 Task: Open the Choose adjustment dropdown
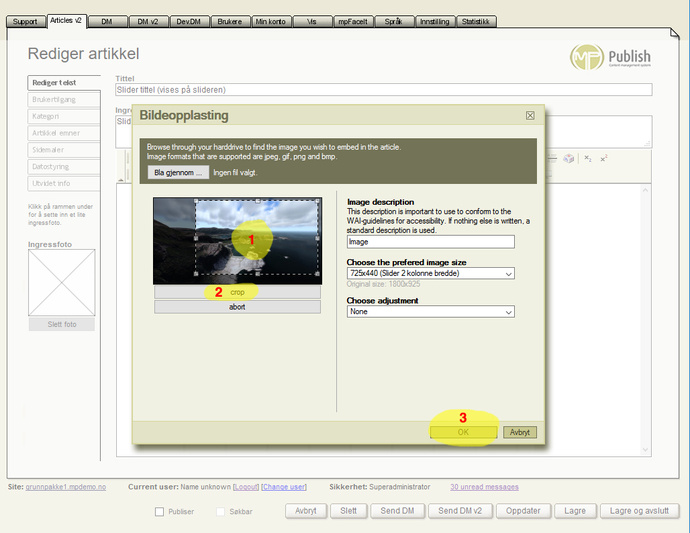click(430, 312)
